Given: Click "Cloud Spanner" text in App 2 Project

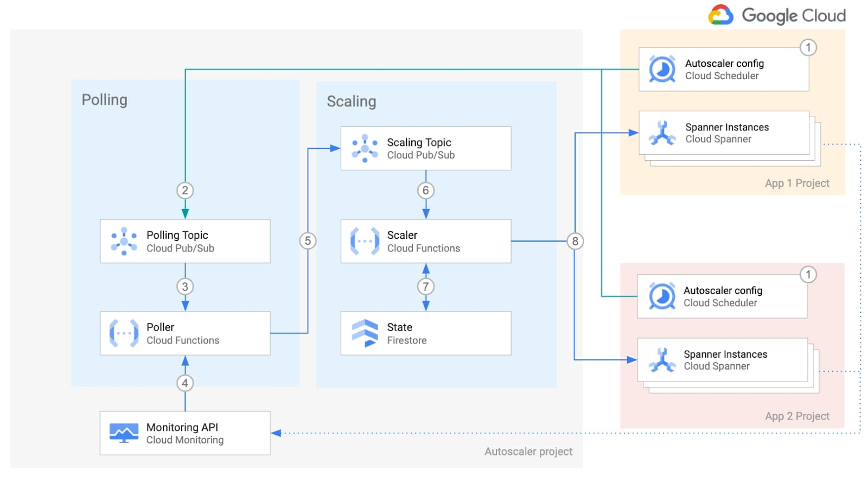Looking at the screenshot, I should (717, 366).
